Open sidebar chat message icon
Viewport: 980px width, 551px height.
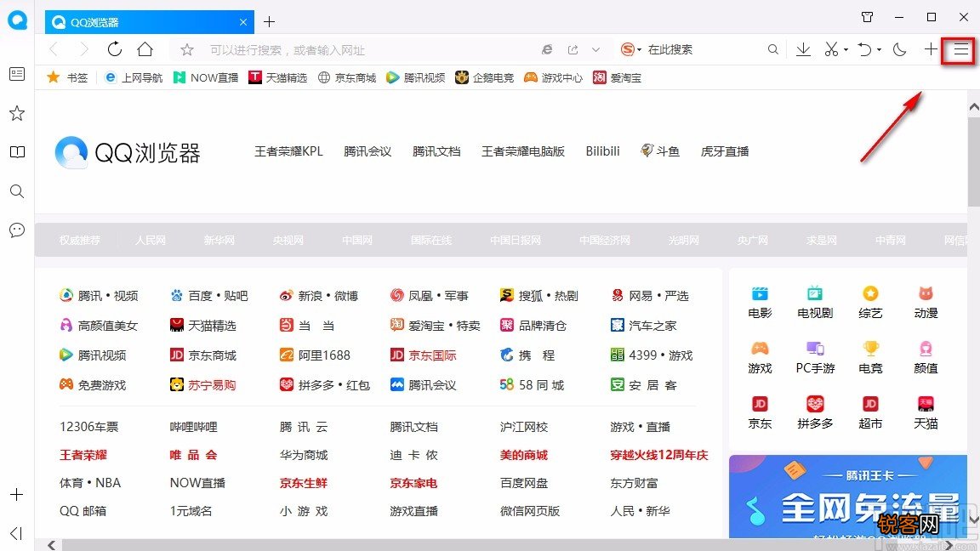click(17, 230)
